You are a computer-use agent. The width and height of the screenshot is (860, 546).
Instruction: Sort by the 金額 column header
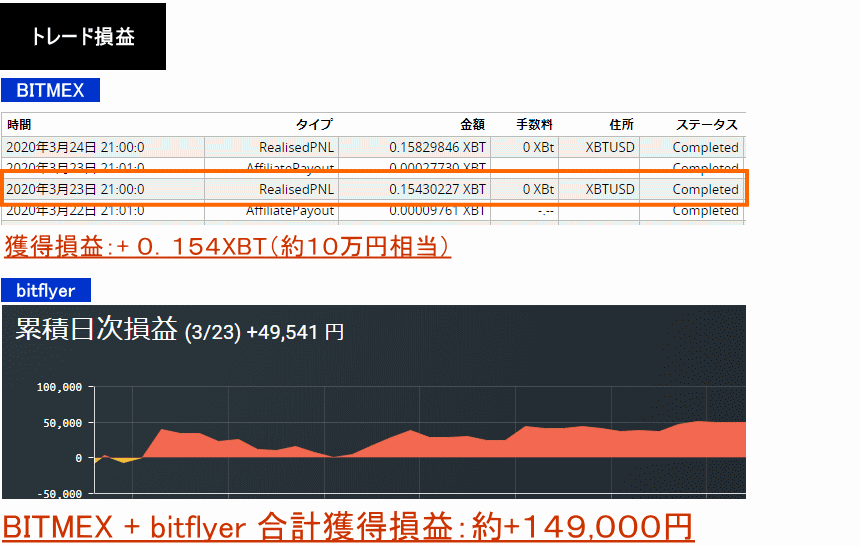point(472,125)
